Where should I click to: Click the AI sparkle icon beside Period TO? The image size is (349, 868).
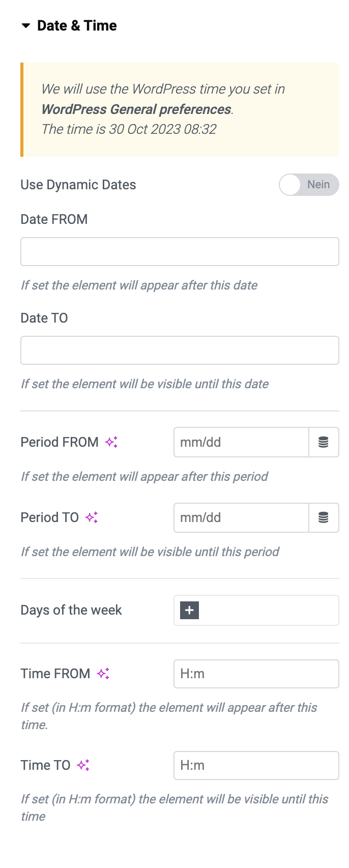[x=92, y=517]
